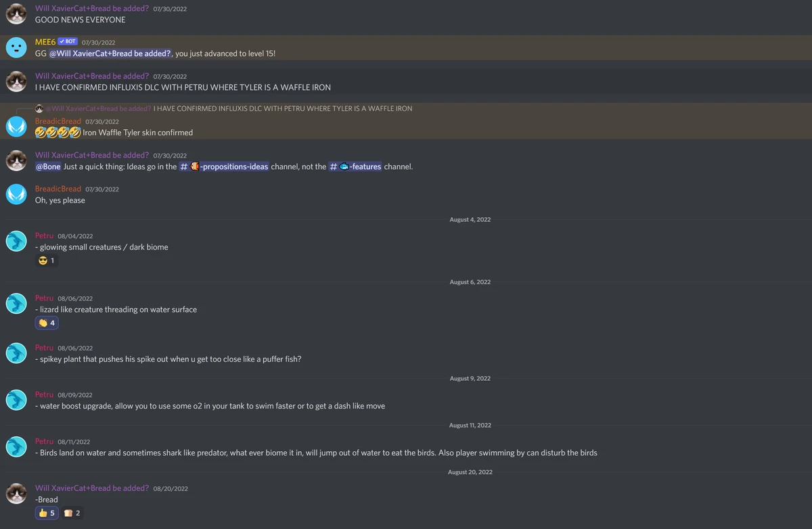The image size is (812, 529).
Task: Click the cat avatar beside "GOOD NEWS EVERYONE"
Action: pyautogui.click(x=16, y=14)
